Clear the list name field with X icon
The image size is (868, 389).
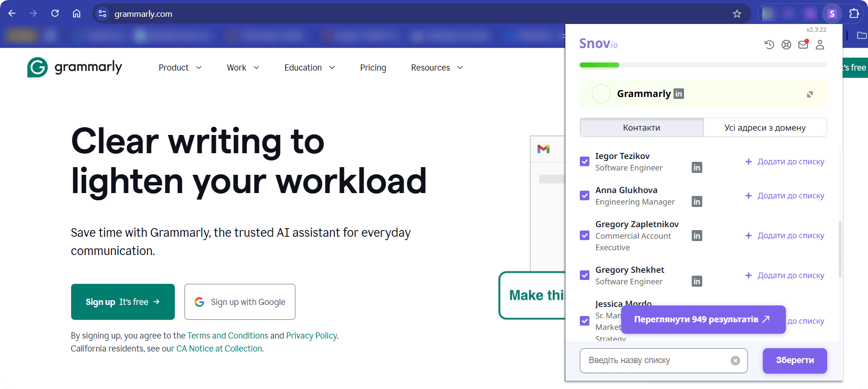coord(735,361)
